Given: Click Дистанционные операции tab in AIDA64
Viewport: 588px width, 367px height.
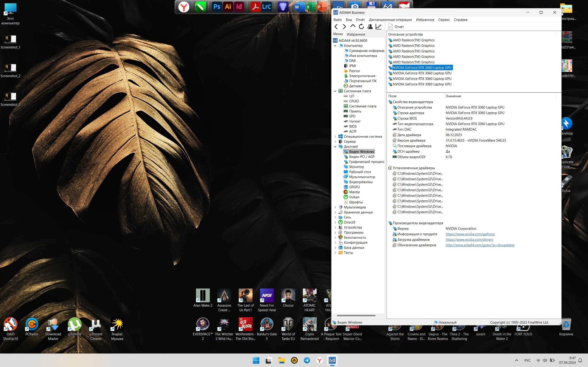Looking at the screenshot, I should tap(390, 20).
